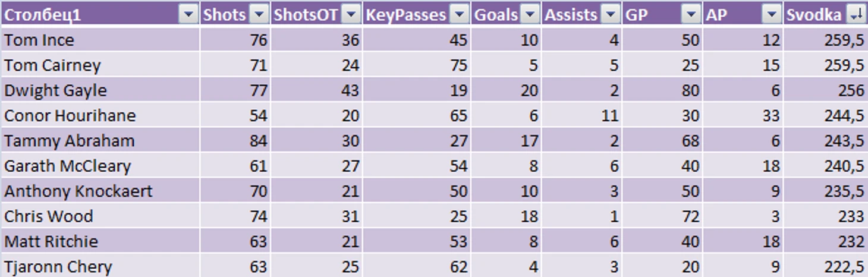Open the Goals column filter dropdown
This screenshot has height=277, width=868.
click(x=530, y=15)
